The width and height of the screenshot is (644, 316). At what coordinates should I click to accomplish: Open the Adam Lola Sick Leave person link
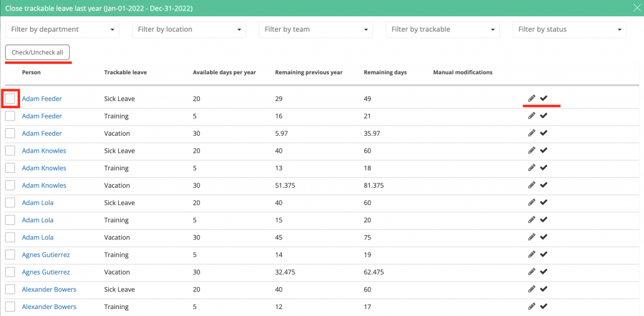pyautogui.click(x=37, y=203)
